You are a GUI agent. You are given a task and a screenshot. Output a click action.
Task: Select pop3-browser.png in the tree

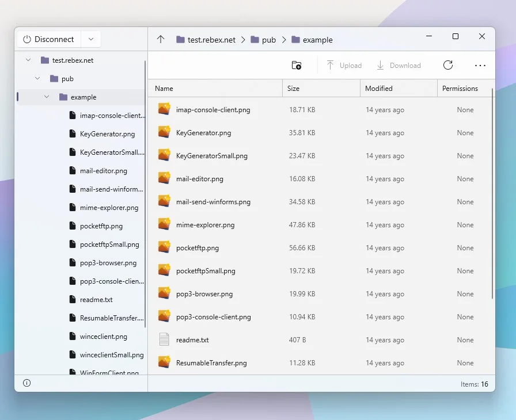click(108, 263)
